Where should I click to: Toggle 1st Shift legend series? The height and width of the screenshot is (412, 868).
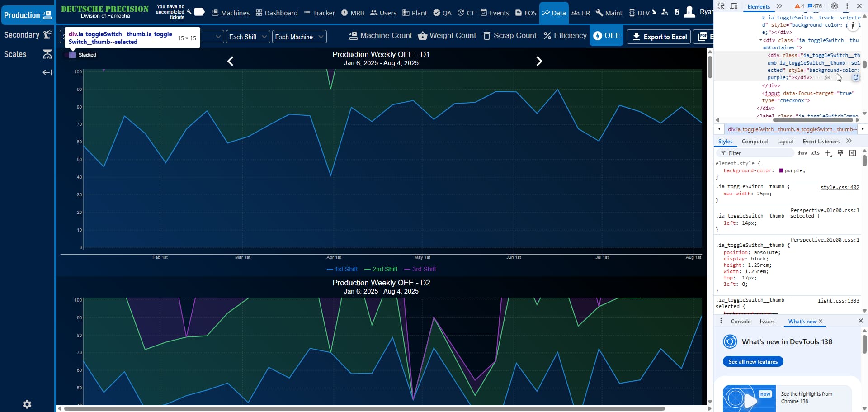pos(342,269)
